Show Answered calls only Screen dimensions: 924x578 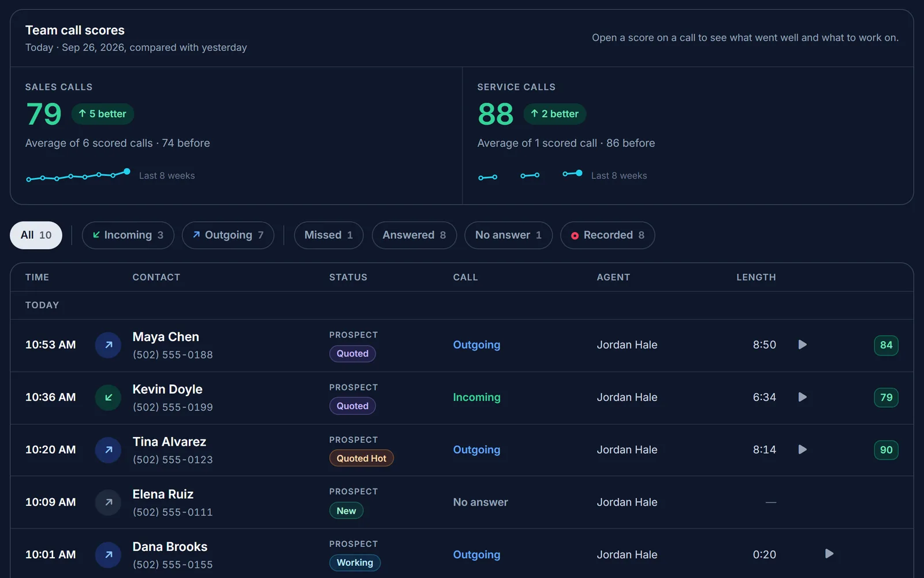[414, 235]
